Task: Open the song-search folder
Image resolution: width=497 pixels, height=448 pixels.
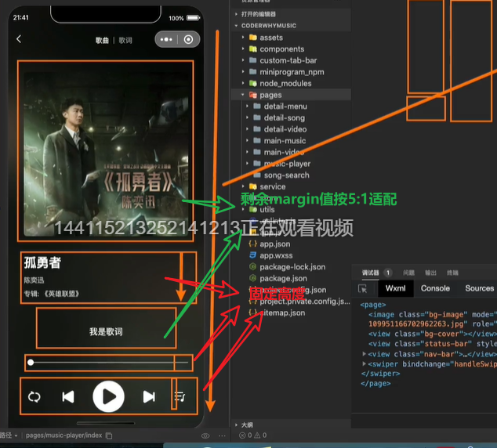Action: pyautogui.click(x=286, y=175)
